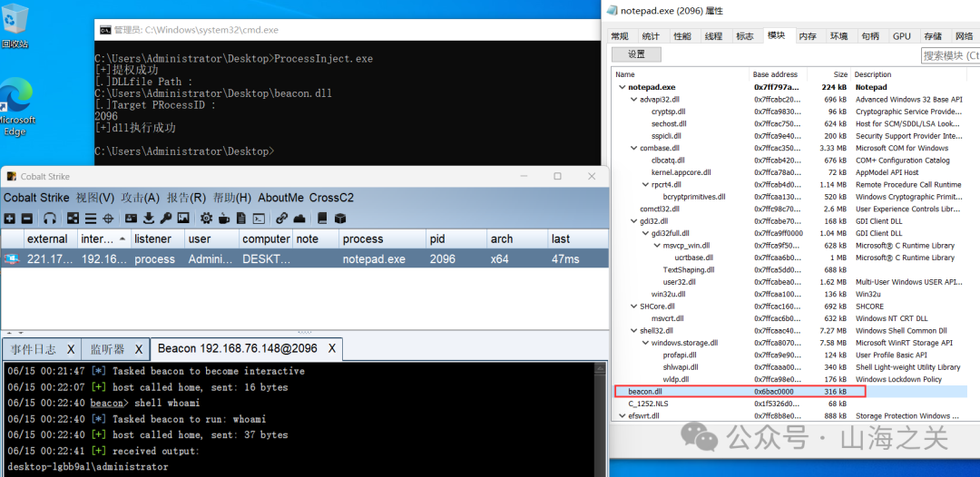The width and height of the screenshot is (980, 477).
Task: Collapse the windows.storage.dll tree node
Action: [645, 343]
